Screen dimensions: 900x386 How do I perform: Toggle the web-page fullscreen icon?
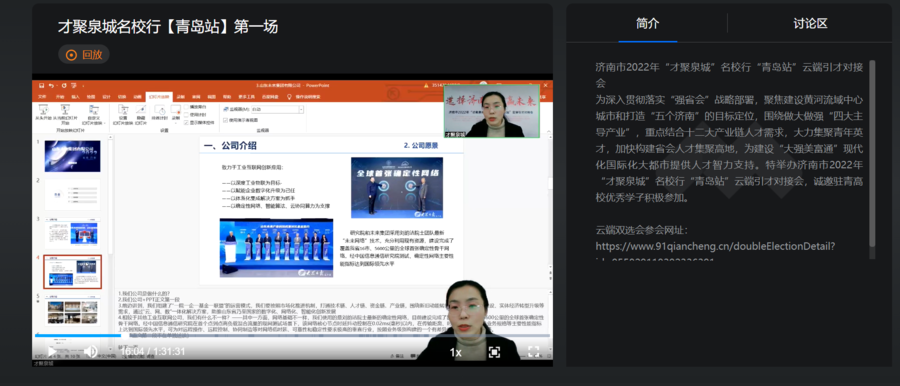pyautogui.click(x=494, y=352)
